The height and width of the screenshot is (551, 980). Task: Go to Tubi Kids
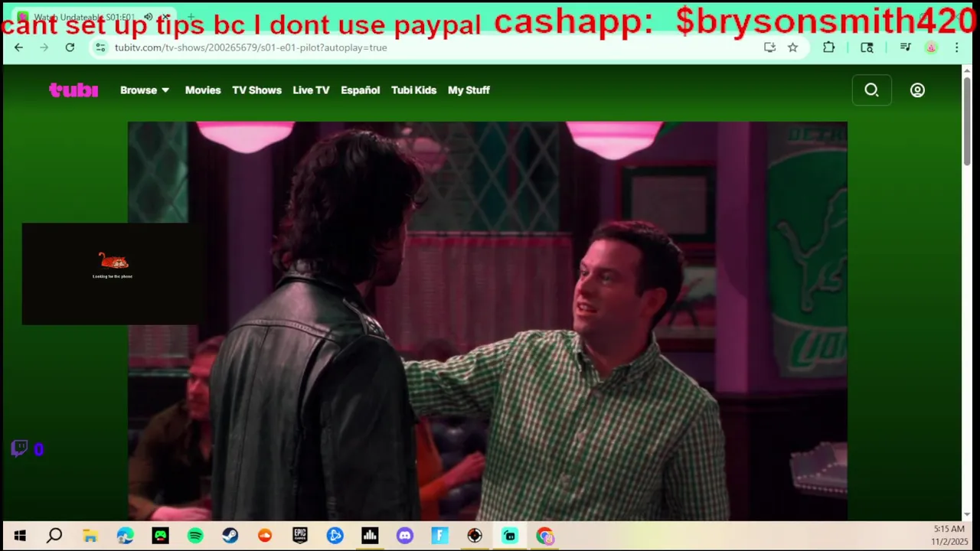coord(413,90)
